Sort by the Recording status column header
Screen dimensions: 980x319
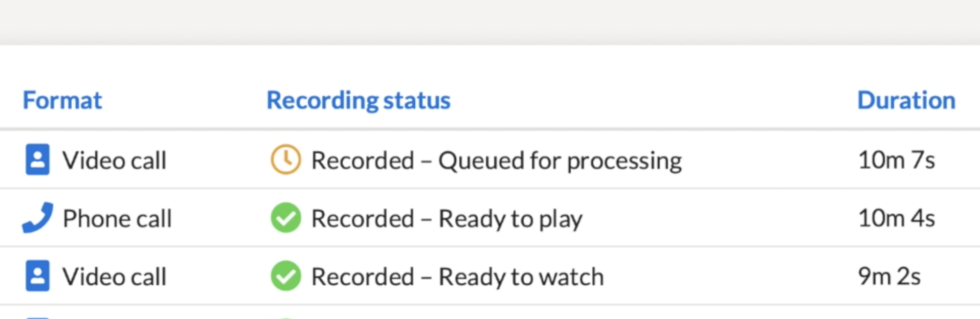point(359,100)
